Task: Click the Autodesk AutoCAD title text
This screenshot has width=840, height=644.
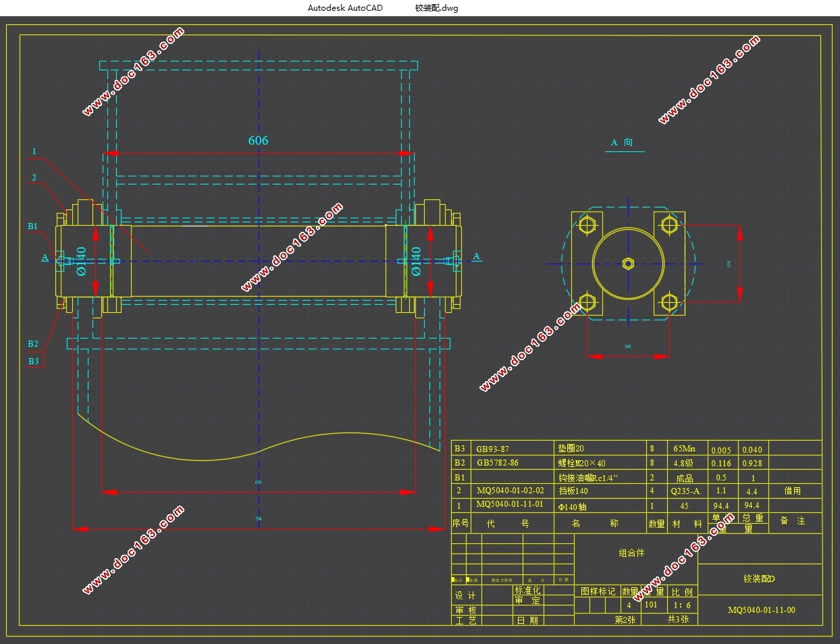Action: 345,8
